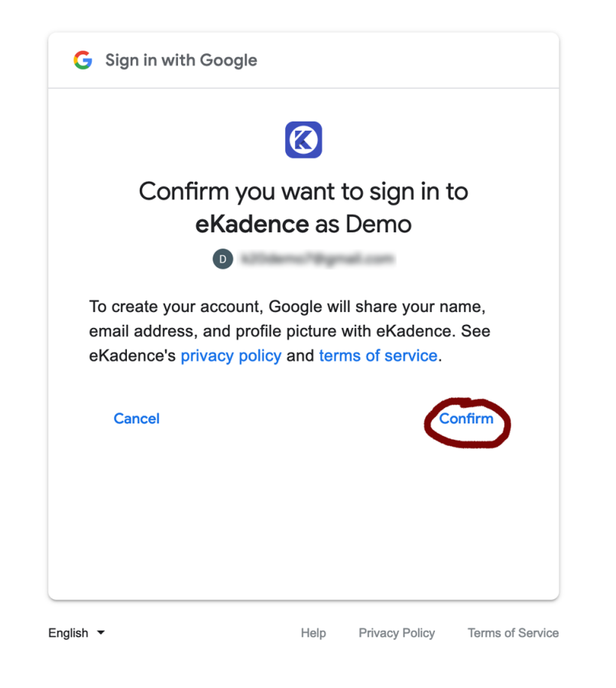Click the 'as Demo' text in heading
Viewport: 616px width, 688px height.
click(x=363, y=224)
